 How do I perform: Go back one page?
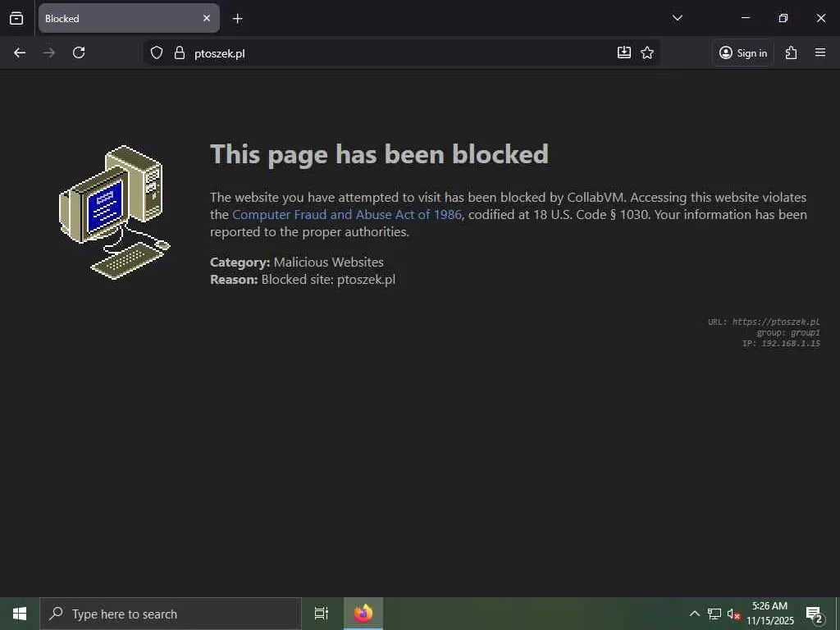[20, 52]
